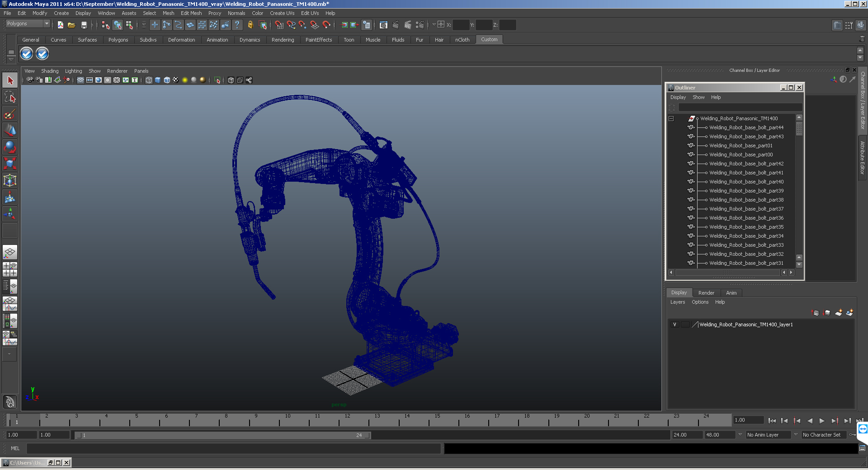Switch to four view layout

coord(10,269)
